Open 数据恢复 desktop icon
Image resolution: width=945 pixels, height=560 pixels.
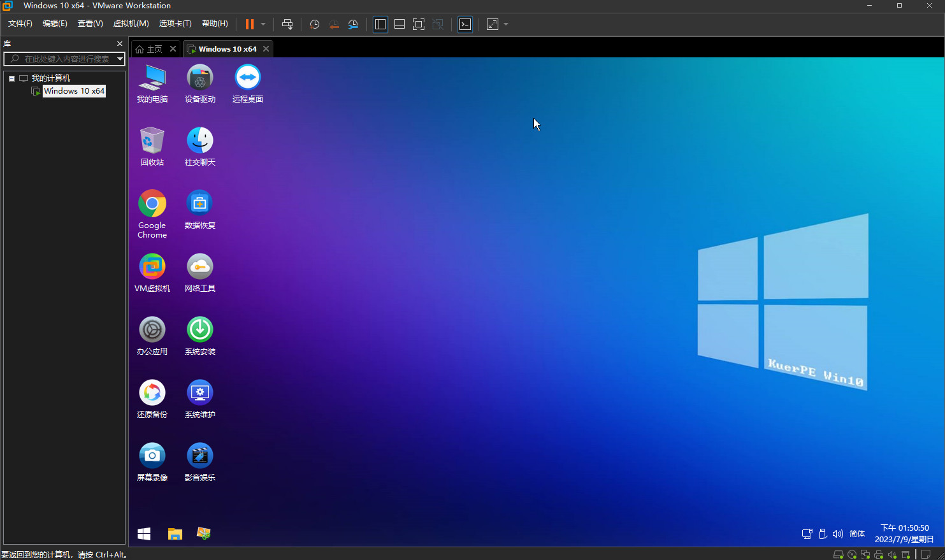(x=200, y=210)
